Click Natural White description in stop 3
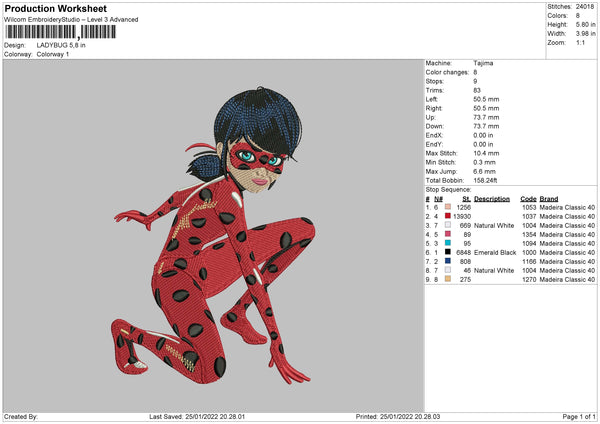 coord(494,226)
